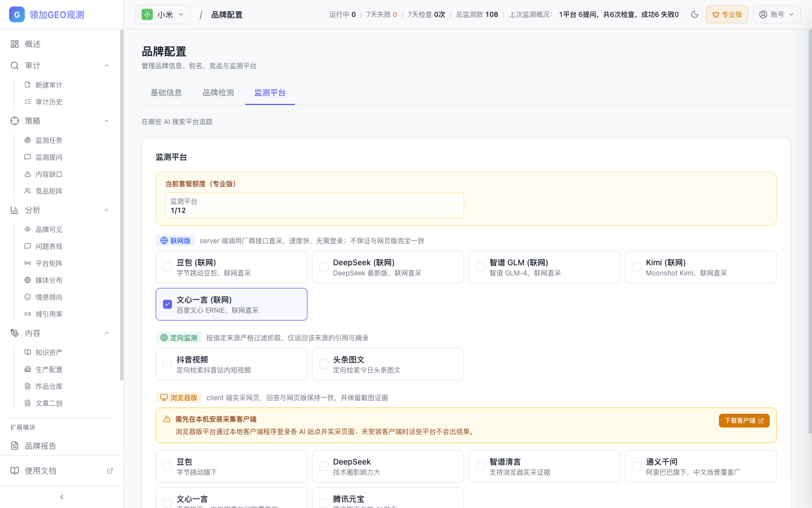This screenshot has width=812, height=508.
Task: Click external link icon beside 使用文档
Action: [110, 471]
